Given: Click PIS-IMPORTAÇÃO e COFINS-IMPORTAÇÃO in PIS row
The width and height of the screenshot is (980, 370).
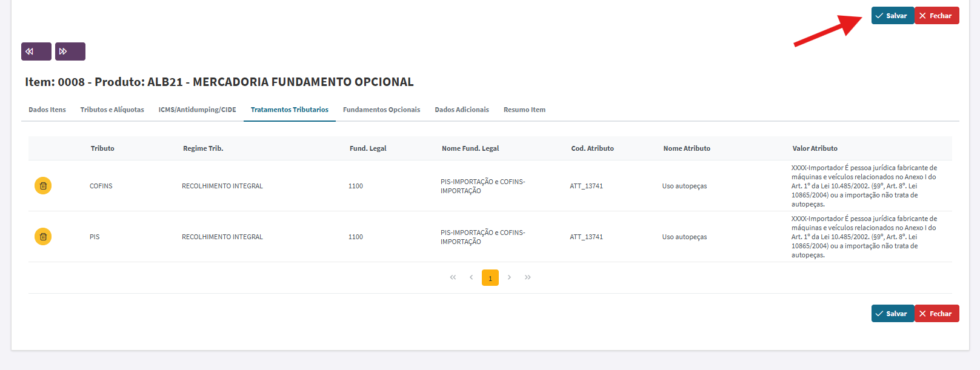Looking at the screenshot, I should click(x=483, y=237).
